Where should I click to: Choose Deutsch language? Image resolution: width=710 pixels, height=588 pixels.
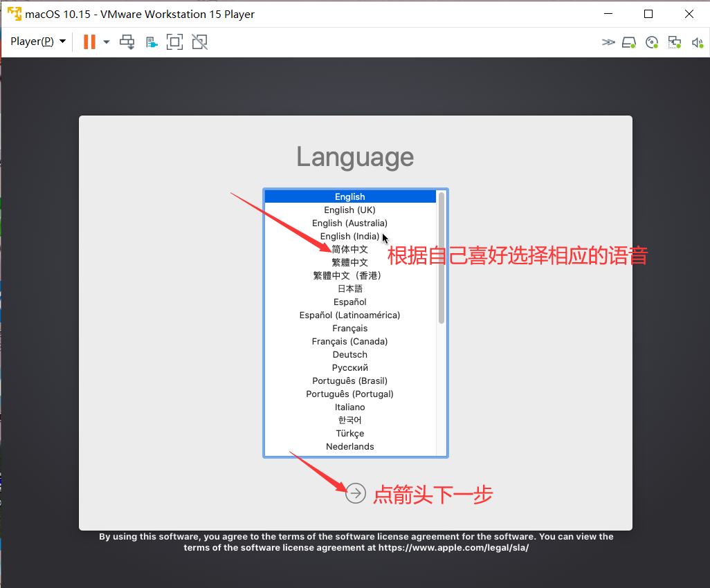(x=350, y=354)
